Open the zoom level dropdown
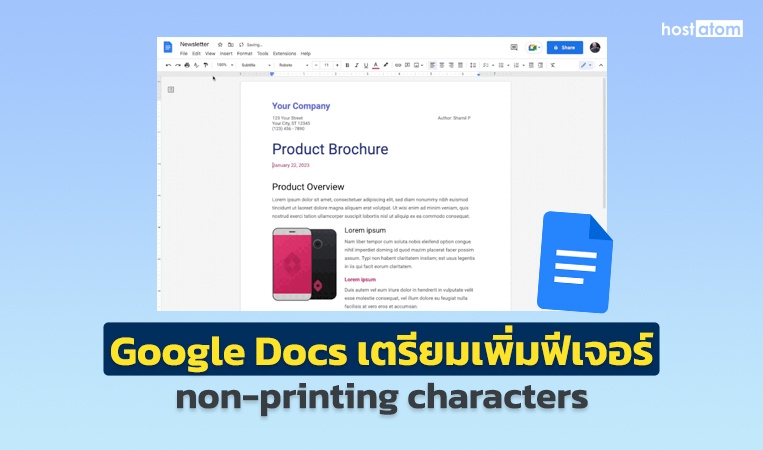Viewport: 763px width, 450px height. coord(225,65)
